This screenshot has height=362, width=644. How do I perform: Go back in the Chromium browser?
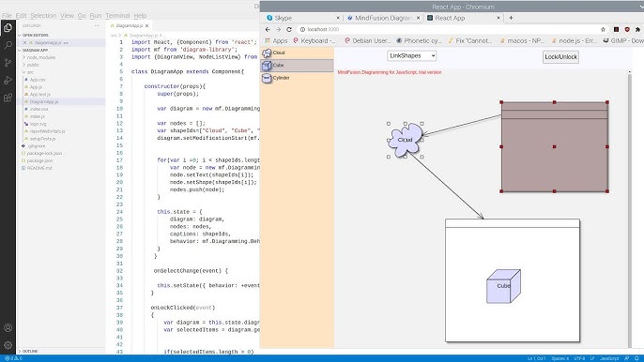[x=268, y=30]
